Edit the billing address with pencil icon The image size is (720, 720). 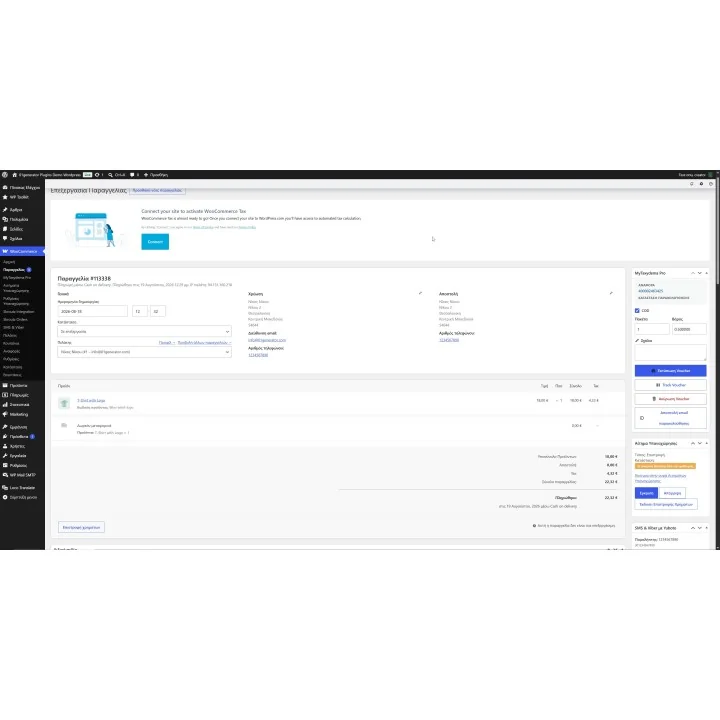point(420,293)
